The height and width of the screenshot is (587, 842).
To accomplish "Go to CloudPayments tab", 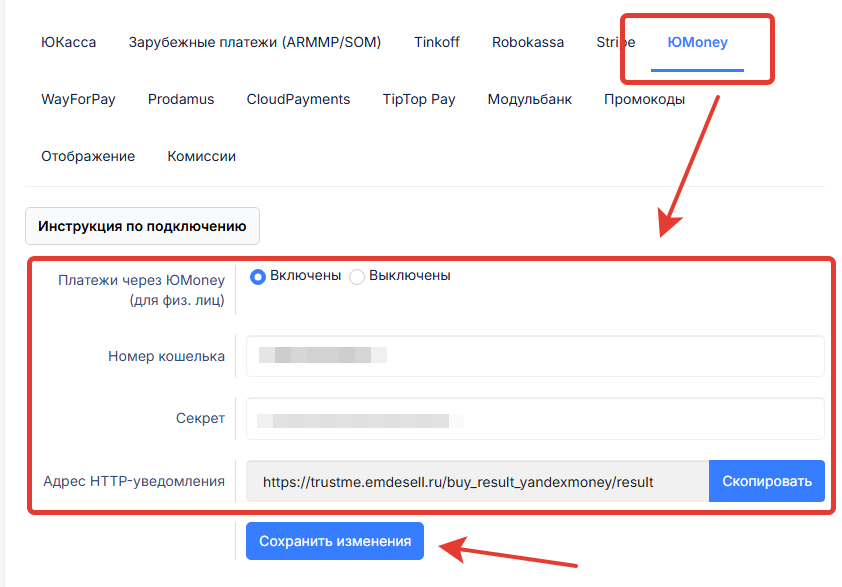I will [298, 99].
